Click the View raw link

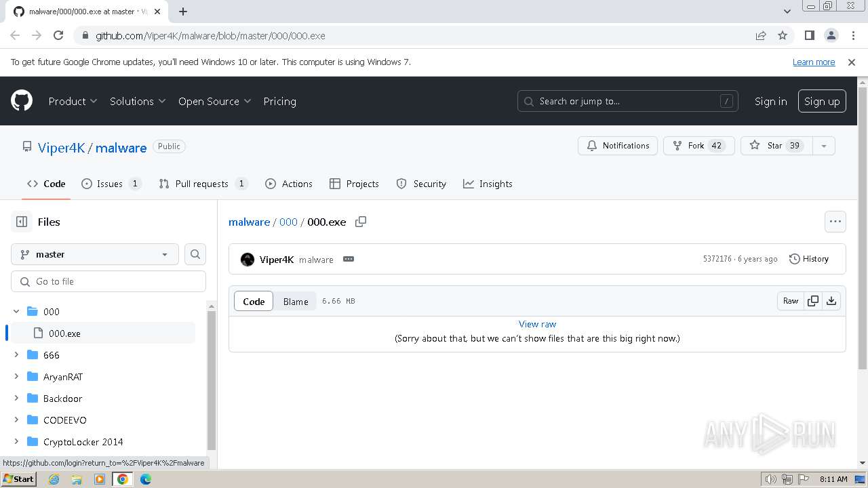(x=537, y=324)
